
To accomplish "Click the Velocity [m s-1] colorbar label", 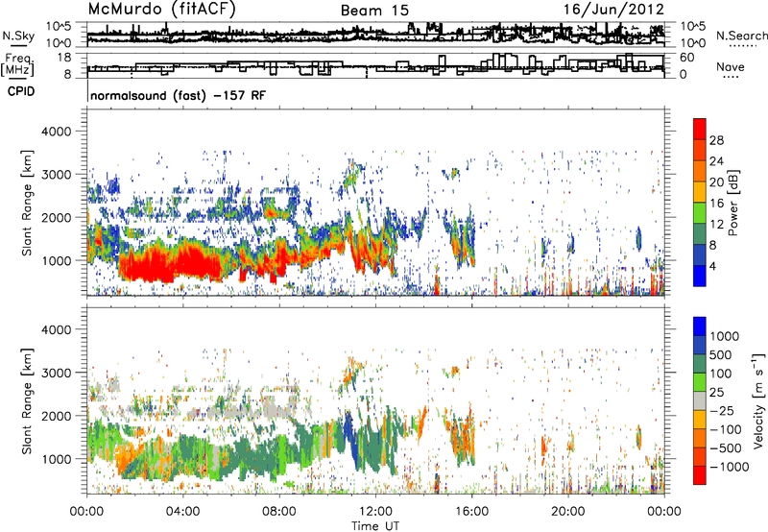I will click(758, 400).
